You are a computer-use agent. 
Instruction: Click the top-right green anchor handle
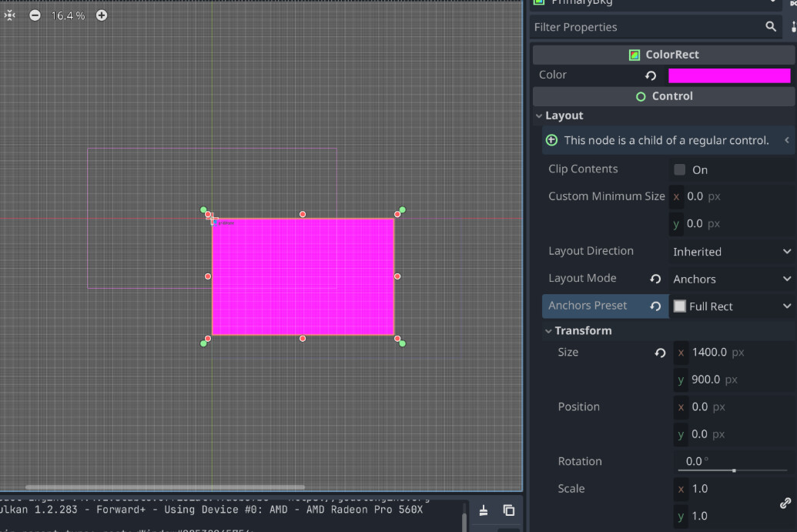[x=403, y=210]
